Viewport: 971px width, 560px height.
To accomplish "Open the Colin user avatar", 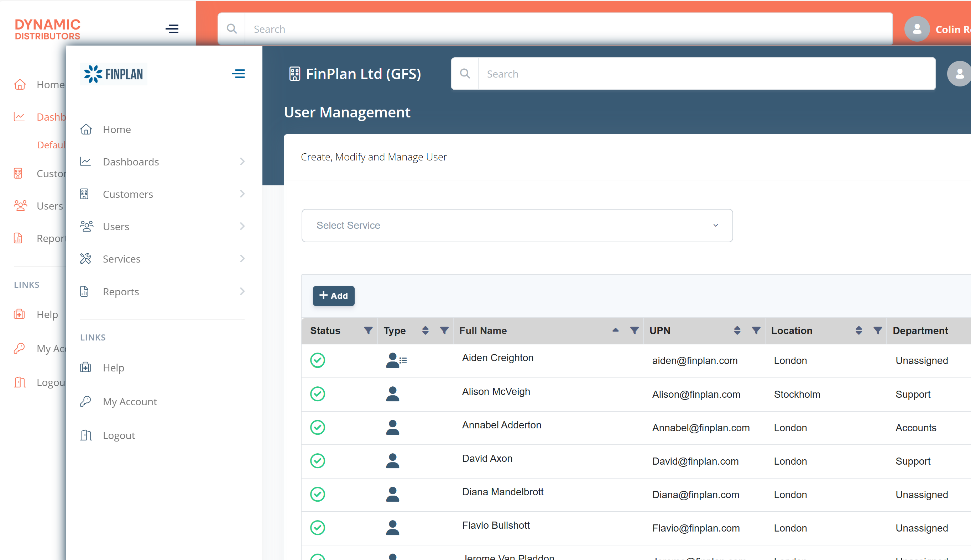I will click(917, 29).
